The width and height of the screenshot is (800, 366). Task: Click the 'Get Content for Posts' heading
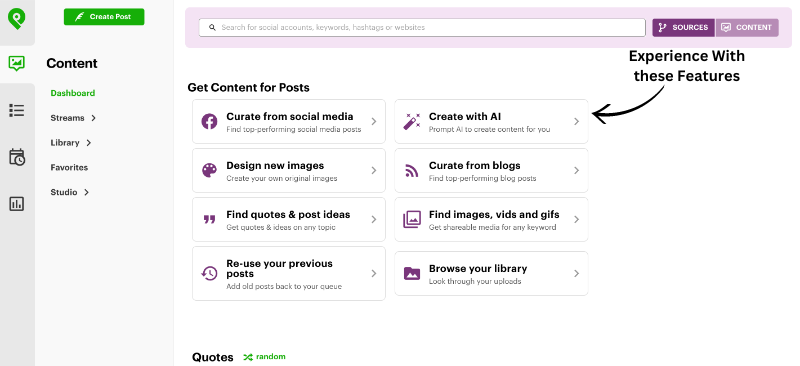click(248, 87)
